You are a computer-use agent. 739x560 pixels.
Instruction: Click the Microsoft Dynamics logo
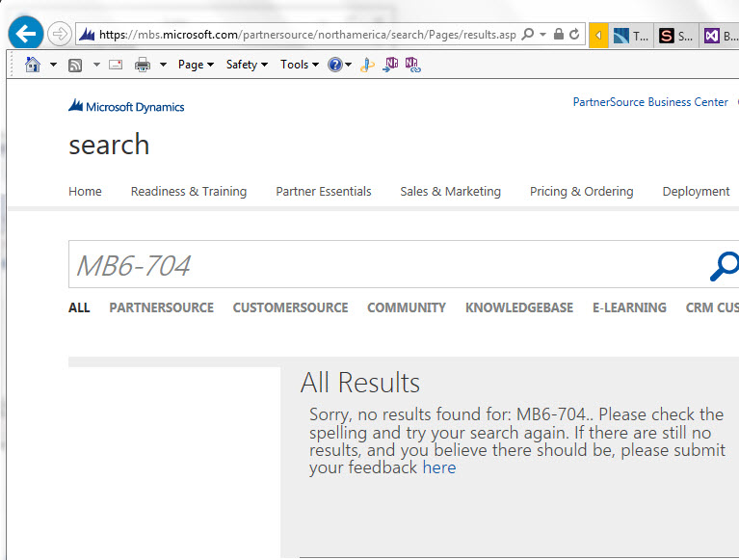point(126,106)
